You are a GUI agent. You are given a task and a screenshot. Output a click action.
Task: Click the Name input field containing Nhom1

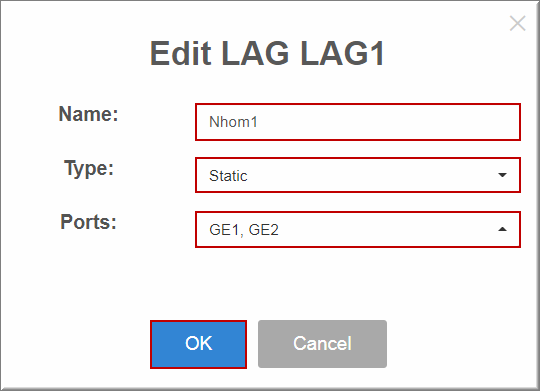[358, 122]
